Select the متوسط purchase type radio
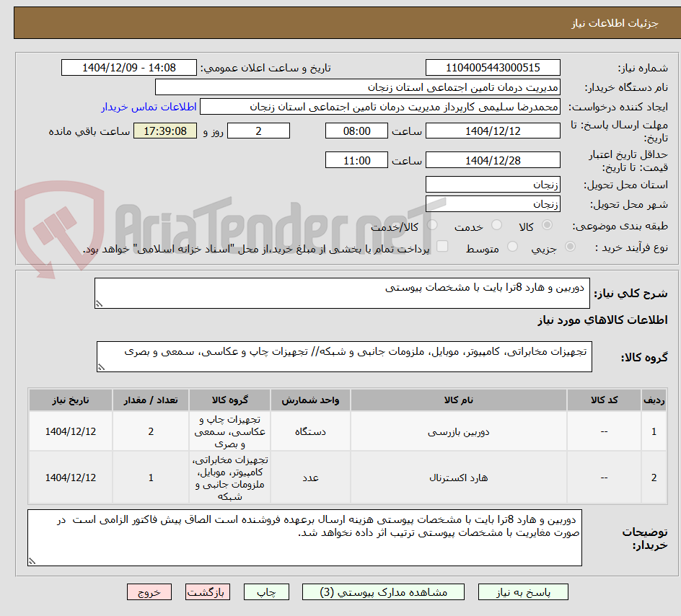This screenshot has width=681, height=616. tap(512, 247)
